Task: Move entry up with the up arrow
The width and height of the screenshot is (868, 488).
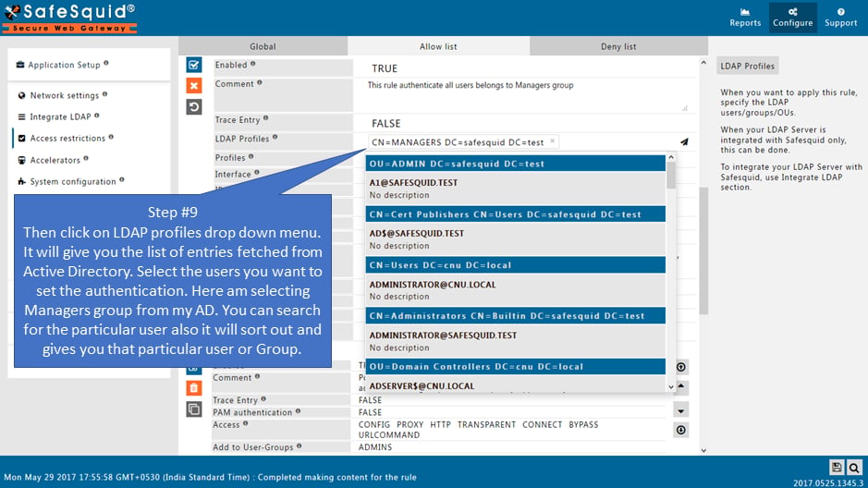Action: point(681,386)
